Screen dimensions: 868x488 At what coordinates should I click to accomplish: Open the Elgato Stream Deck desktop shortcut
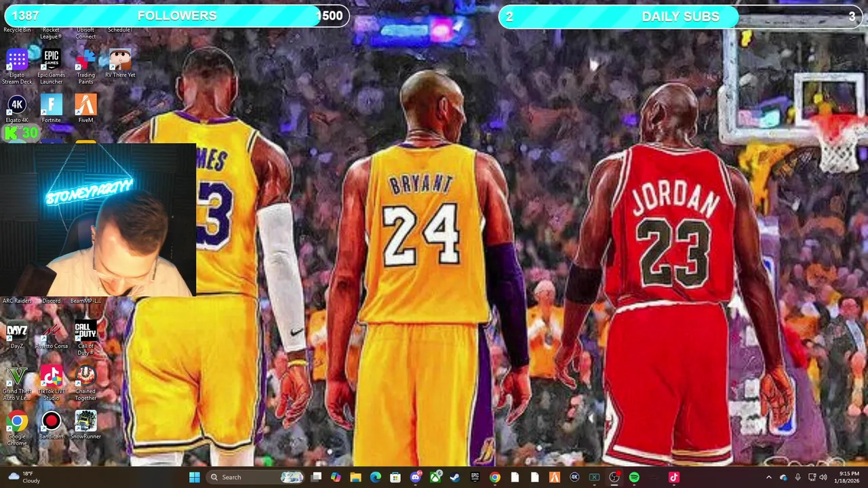(17, 67)
